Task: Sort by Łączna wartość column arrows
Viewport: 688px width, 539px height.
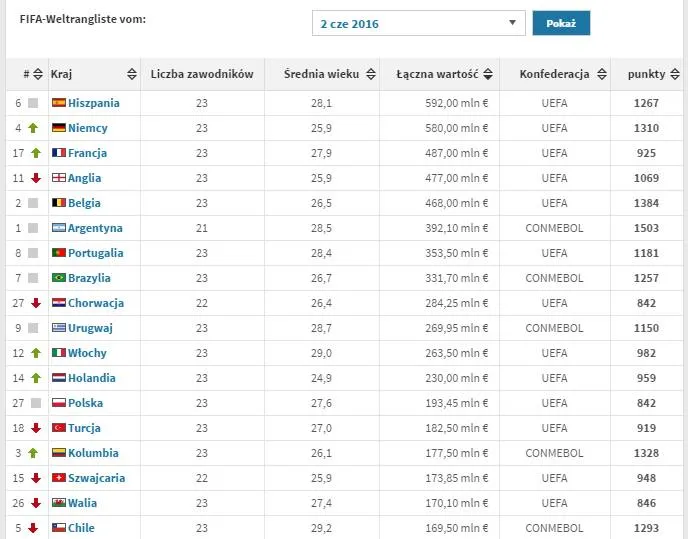Action: coord(488,74)
